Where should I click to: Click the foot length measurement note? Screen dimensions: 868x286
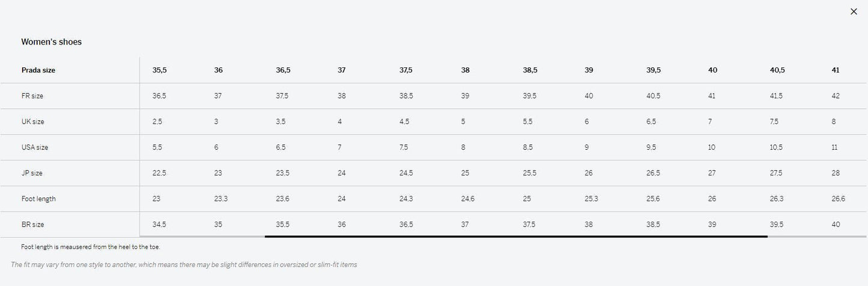pos(91,247)
